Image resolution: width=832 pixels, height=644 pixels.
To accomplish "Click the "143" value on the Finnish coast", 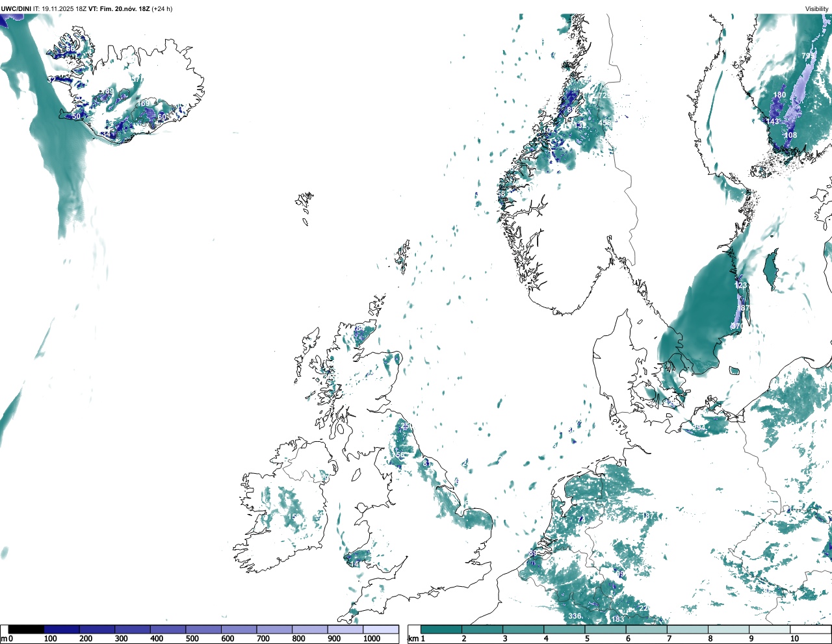I will click(x=773, y=122).
